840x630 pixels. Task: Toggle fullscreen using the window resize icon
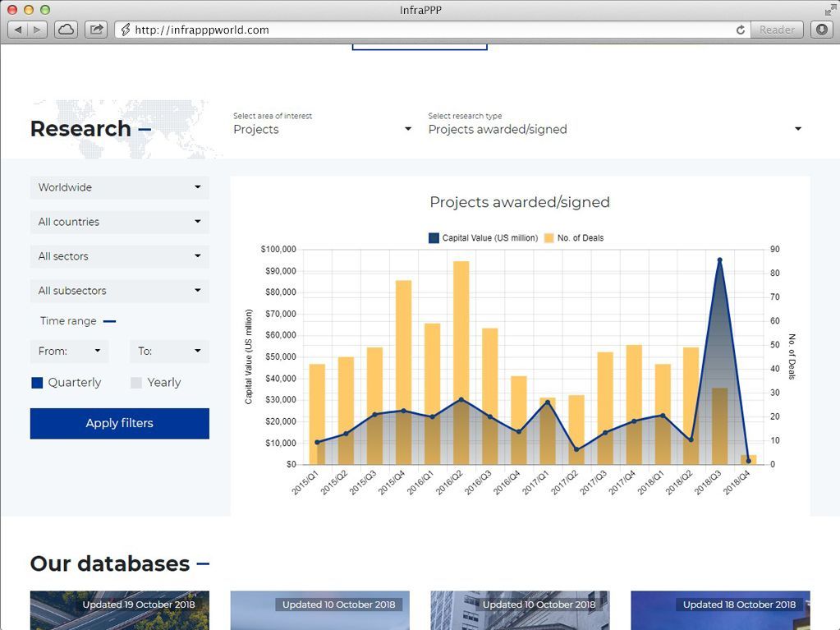point(829,9)
